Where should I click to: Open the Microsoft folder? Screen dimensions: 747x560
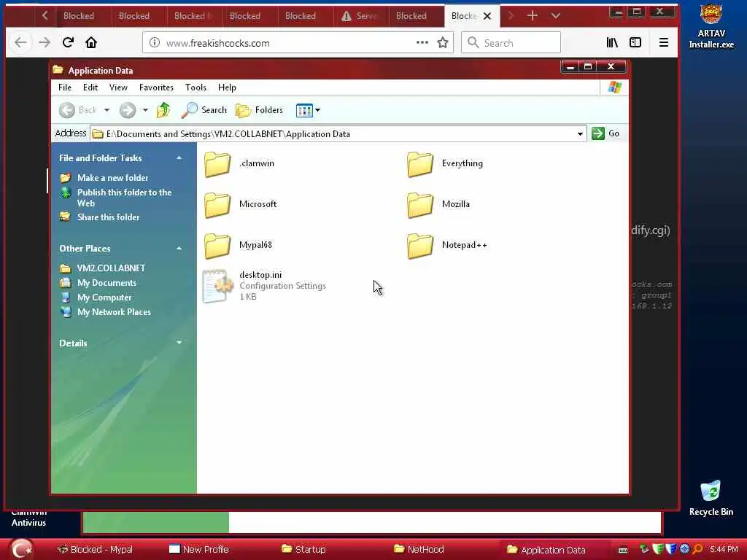[x=241, y=205]
